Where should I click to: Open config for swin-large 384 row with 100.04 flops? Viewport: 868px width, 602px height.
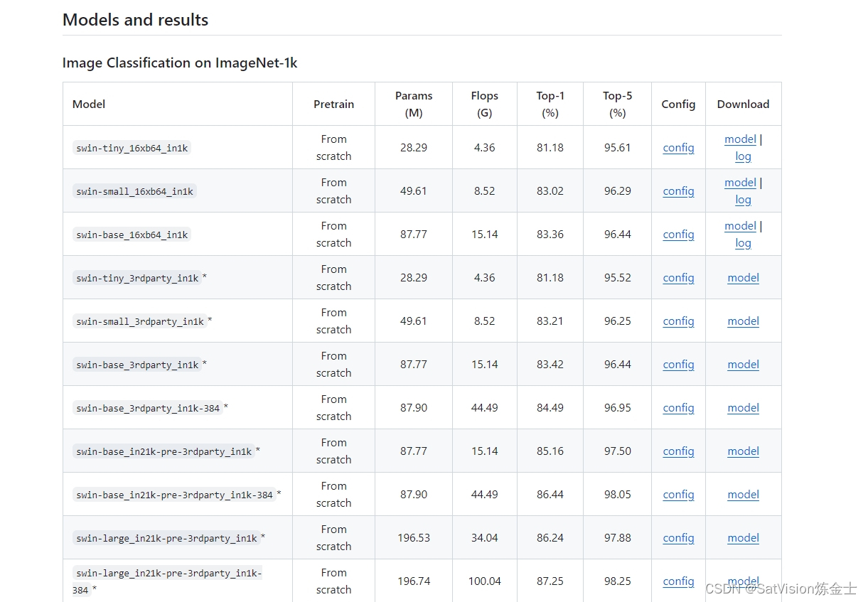[x=678, y=581]
